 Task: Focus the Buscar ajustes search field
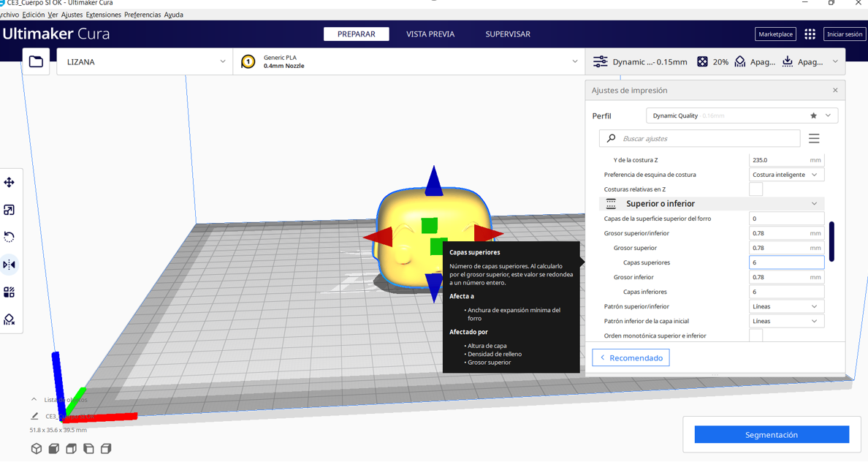(700, 138)
